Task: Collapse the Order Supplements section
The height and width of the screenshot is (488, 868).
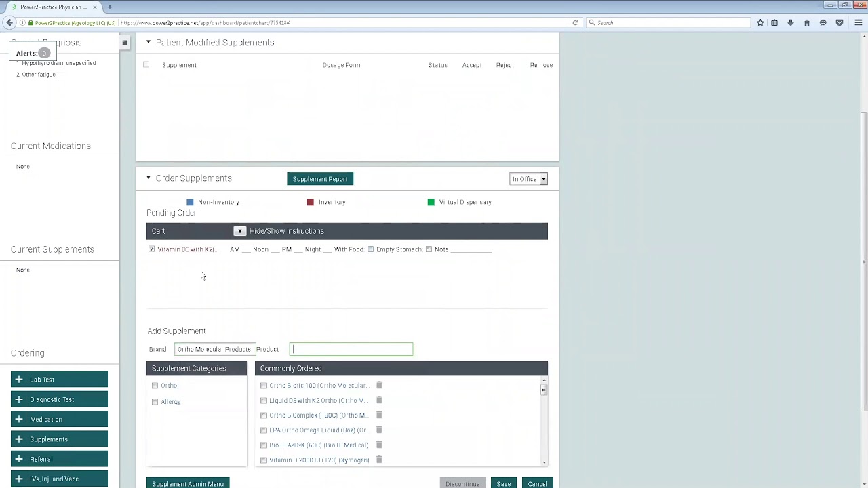Action: coord(149,178)
